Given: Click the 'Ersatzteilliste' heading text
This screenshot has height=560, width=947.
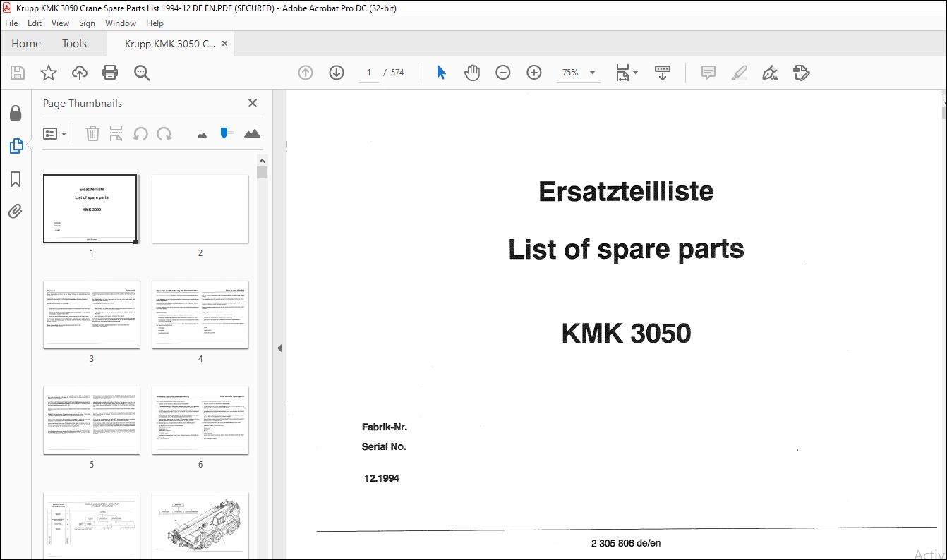Looking at the screenshot, I should (626, 191).
